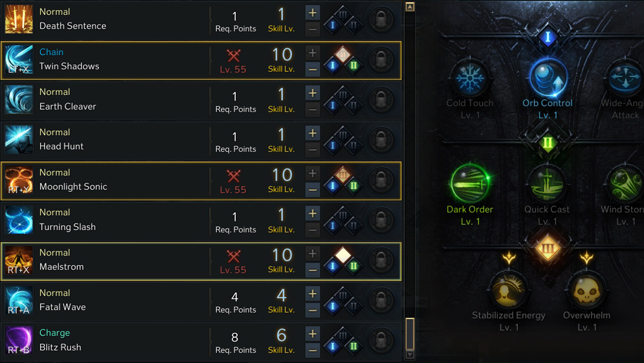Increase Fatal Wave skill level with plus
Screen dimensions: 644x363
tap(313, 294)
